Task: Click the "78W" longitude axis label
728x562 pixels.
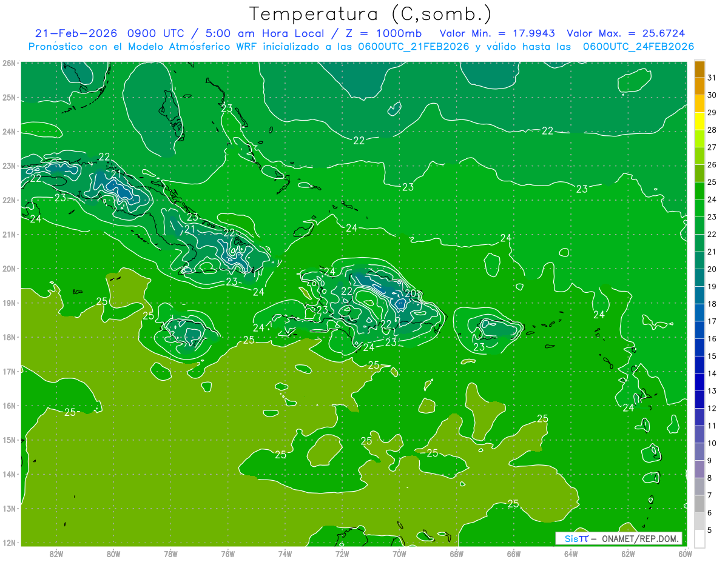Action: click(170, 553)
